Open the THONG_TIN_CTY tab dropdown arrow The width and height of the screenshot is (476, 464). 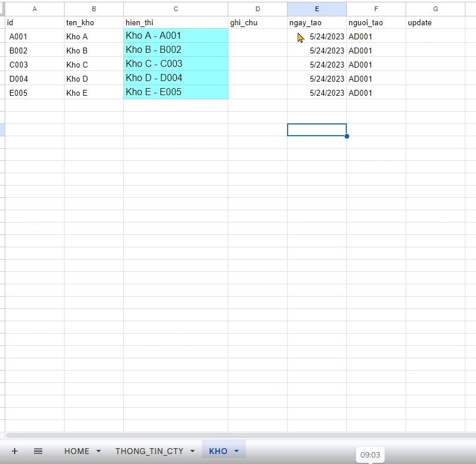193,451
